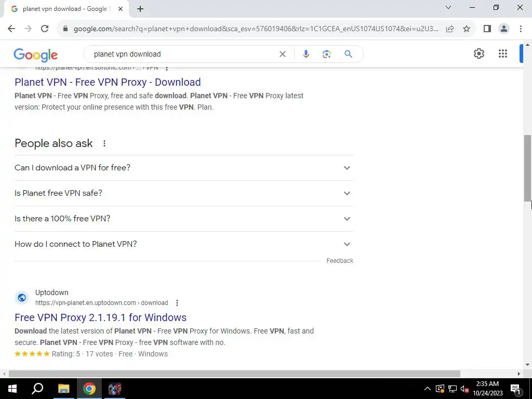Show hidden system tray icons
The height and width of the screenshot is (399, 532).
[x=428, y=389]
